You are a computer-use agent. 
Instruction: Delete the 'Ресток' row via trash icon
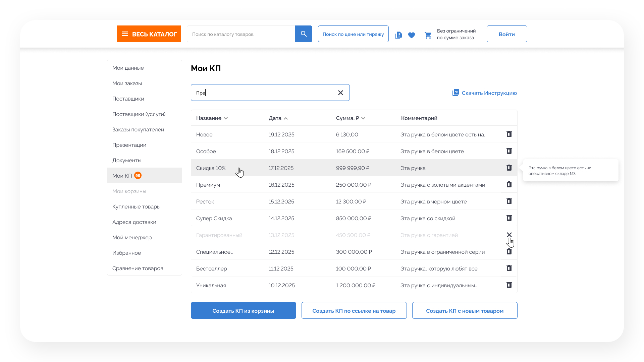coord(509,201)
